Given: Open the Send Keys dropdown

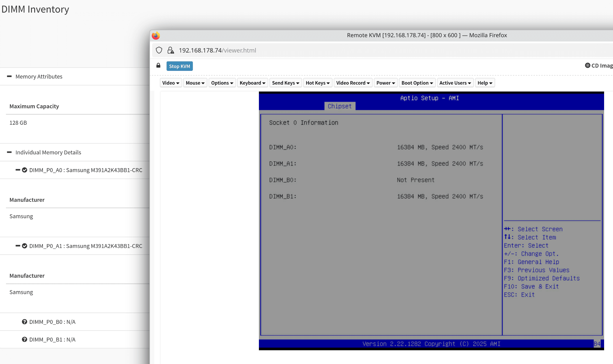Looking at the screenshot, I should [286, 83].
